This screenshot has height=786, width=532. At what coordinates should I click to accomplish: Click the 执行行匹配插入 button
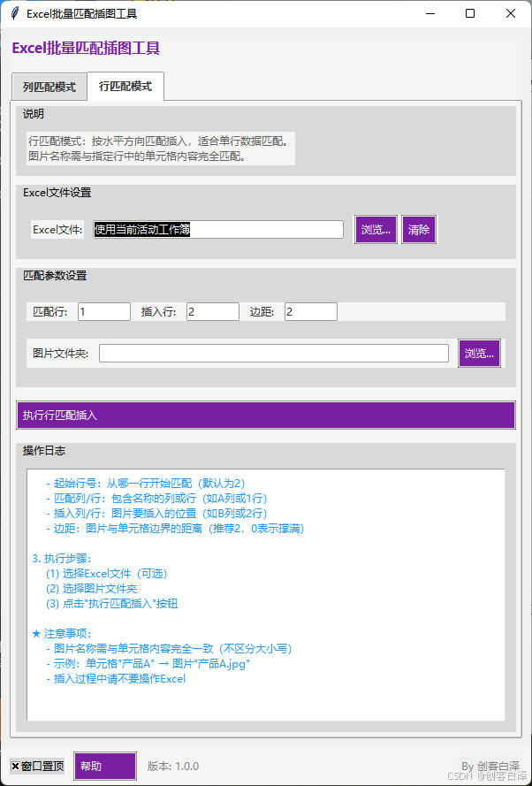(266, 415)
